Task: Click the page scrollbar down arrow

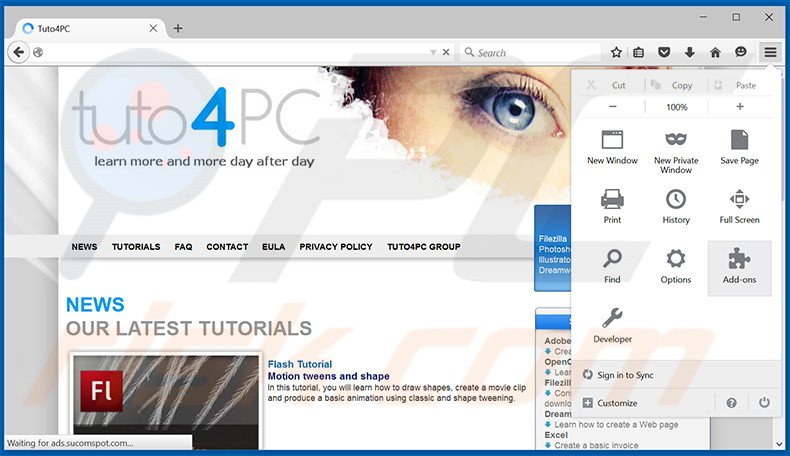Action: click(x=779, y=444)
